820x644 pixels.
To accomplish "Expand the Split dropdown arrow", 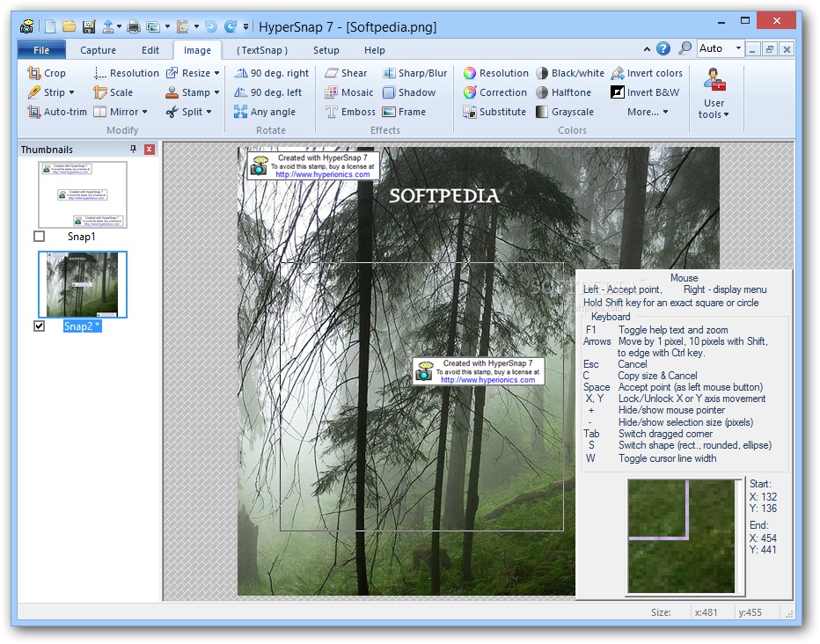I will (x=209, y=112).
